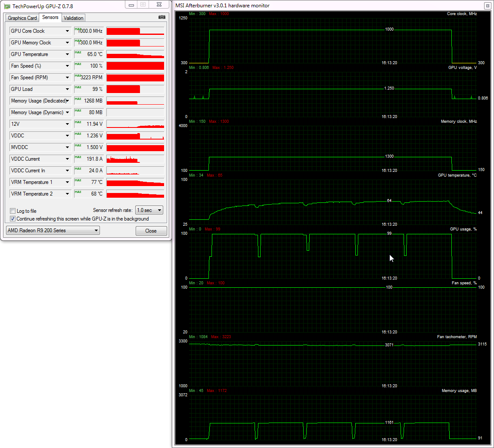
Task: Close the MSI Afterburner hardware monitor window
Action: coord(487,6)
